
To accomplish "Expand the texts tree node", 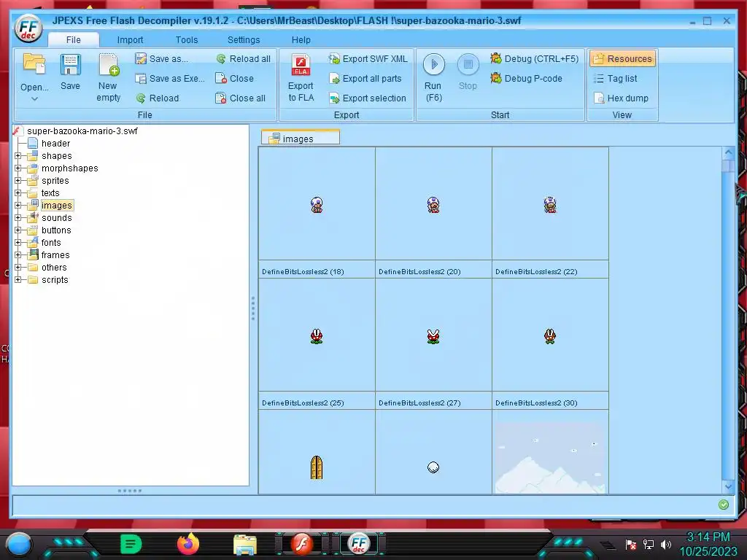I will pyautogui.click(x=18, y=192).
